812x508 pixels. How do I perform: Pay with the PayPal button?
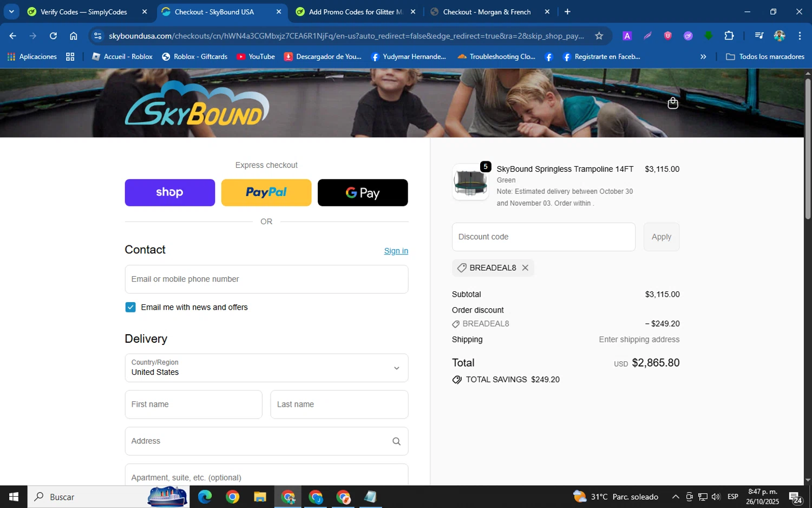266,193
